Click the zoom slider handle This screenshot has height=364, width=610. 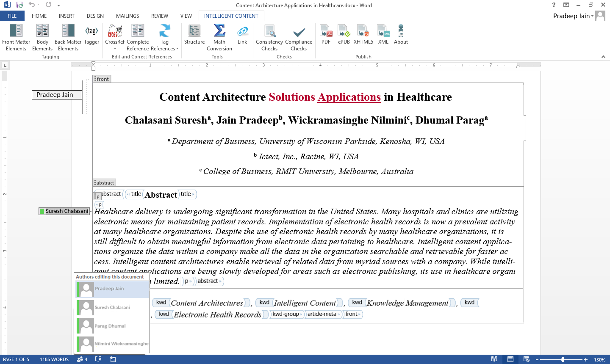click(x=563, y=359)
